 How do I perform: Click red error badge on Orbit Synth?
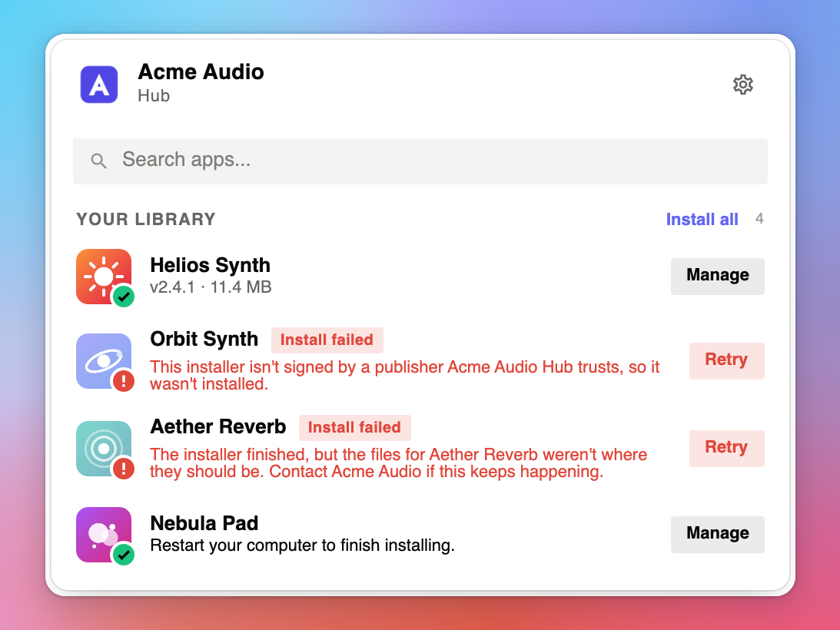coord(124,381)
